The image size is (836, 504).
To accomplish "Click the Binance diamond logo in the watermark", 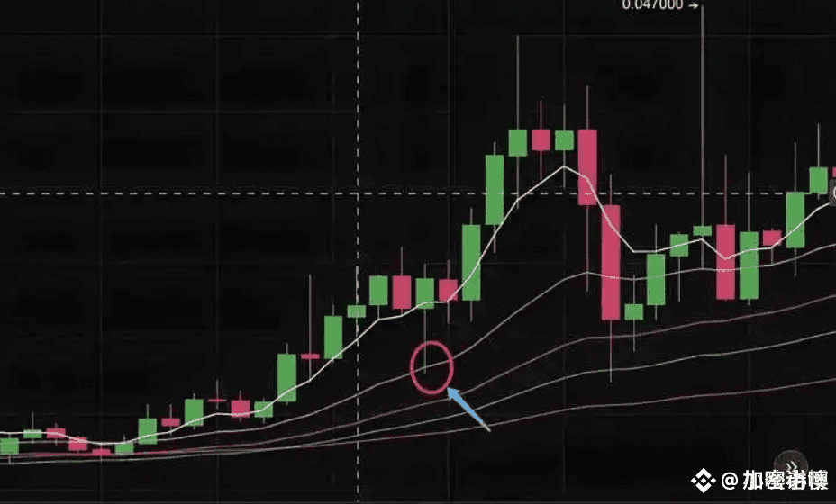I will coord(703,481).
